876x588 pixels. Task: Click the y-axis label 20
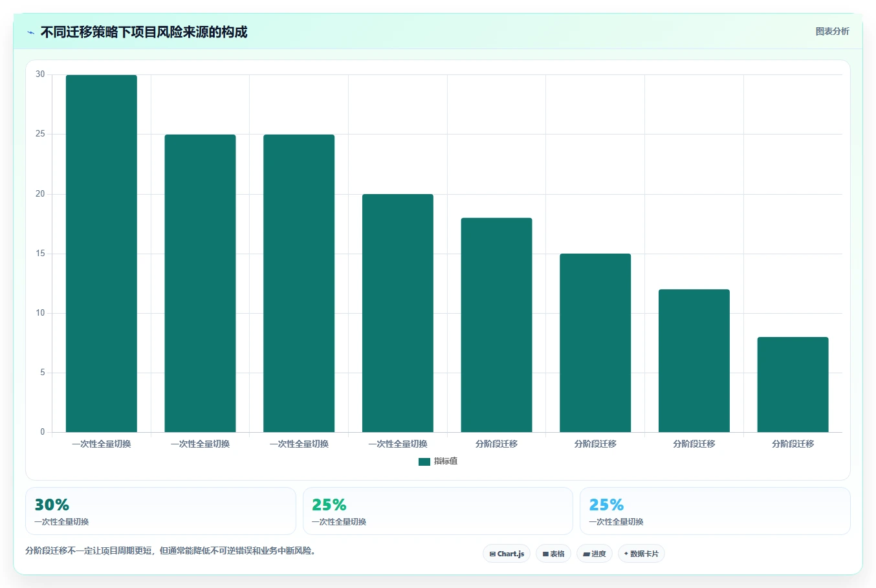[41, 194]
